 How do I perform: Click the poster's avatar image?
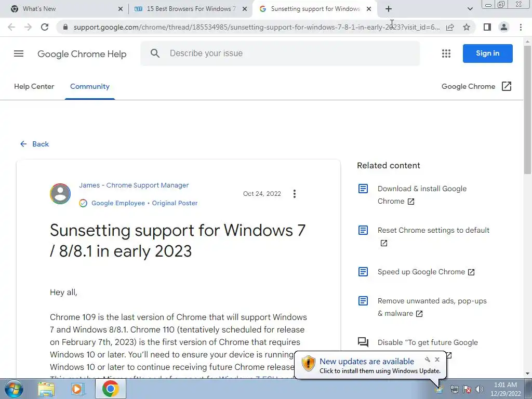pos(60,194)
